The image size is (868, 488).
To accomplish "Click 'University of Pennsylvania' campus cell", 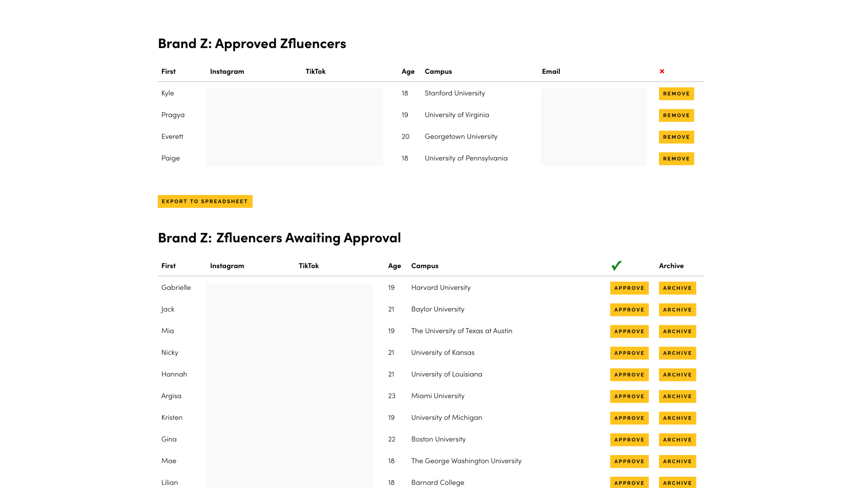I will [466, 158].
